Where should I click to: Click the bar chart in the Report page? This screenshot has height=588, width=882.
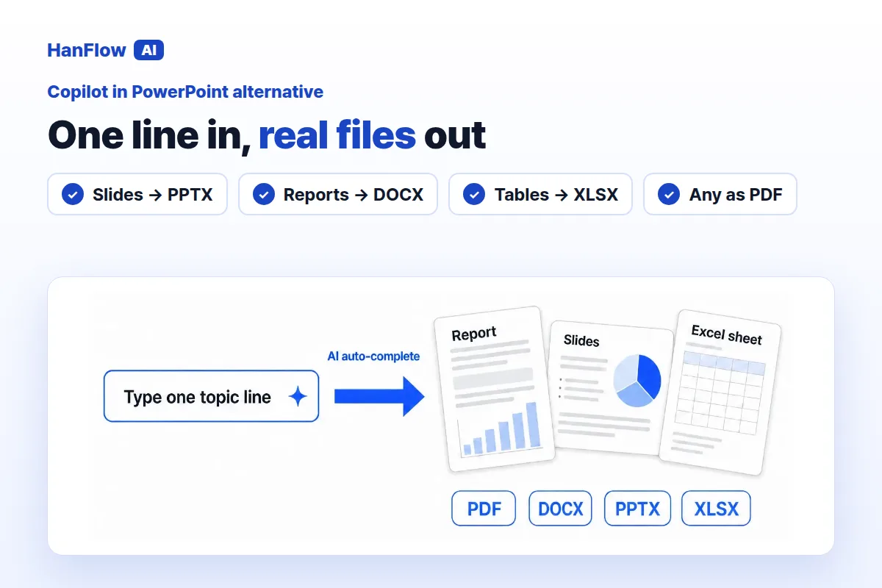click(500, 429)
